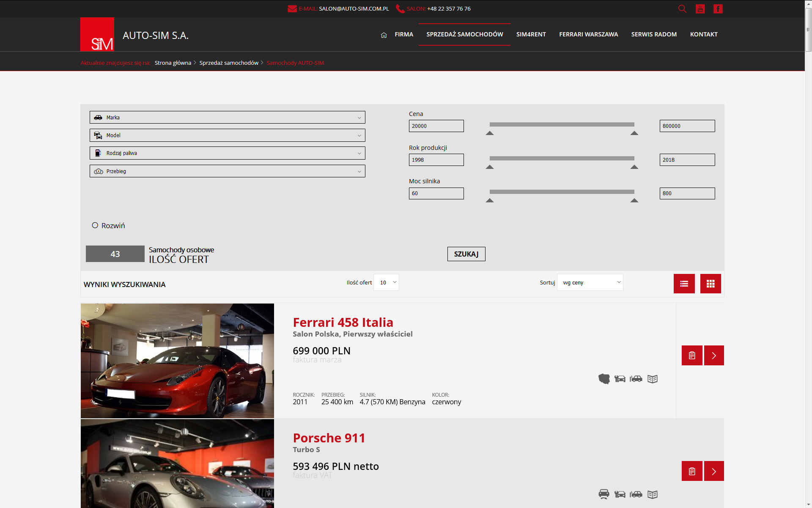Click the AUTO-SIM S.A. site title
The height and width of the screenshot is (508, 812).
156,35
